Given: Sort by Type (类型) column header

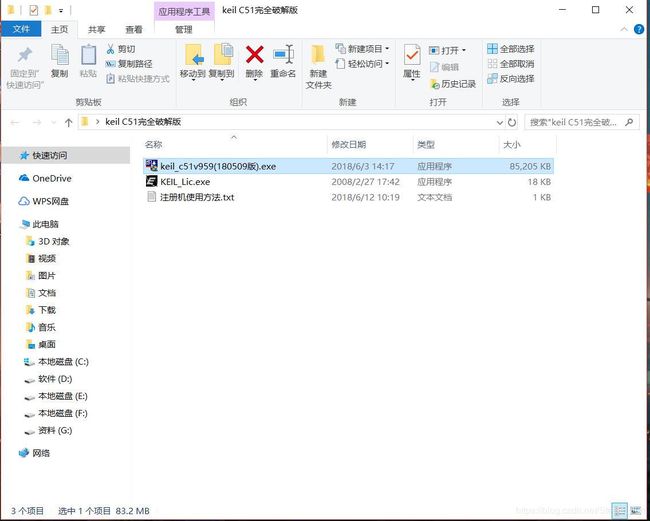Looking at the screenshot, I should point(456,145).
